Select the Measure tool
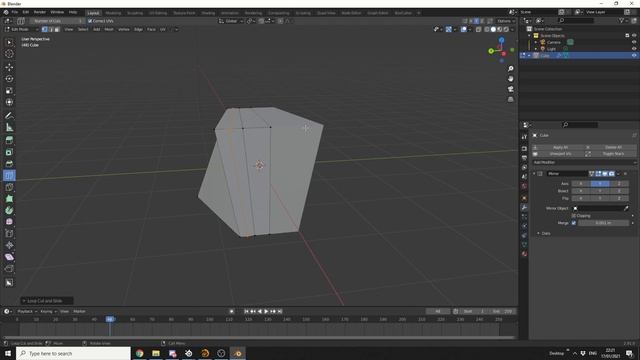Viewport: 640px width, 360px height. (x=9, y=128)
